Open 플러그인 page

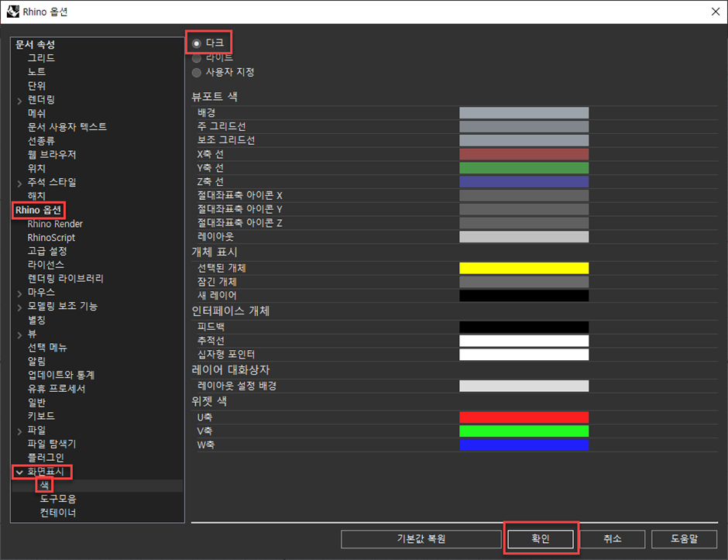46,458
